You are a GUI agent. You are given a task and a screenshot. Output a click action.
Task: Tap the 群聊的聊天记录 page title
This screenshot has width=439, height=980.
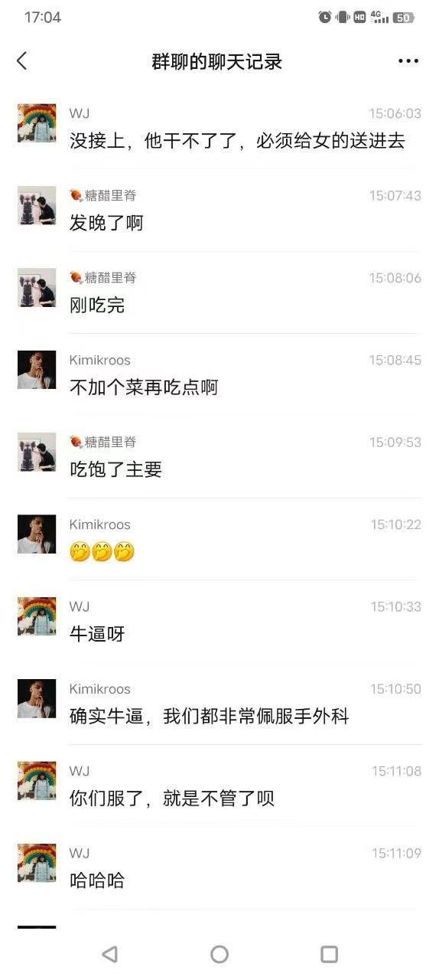217,62
